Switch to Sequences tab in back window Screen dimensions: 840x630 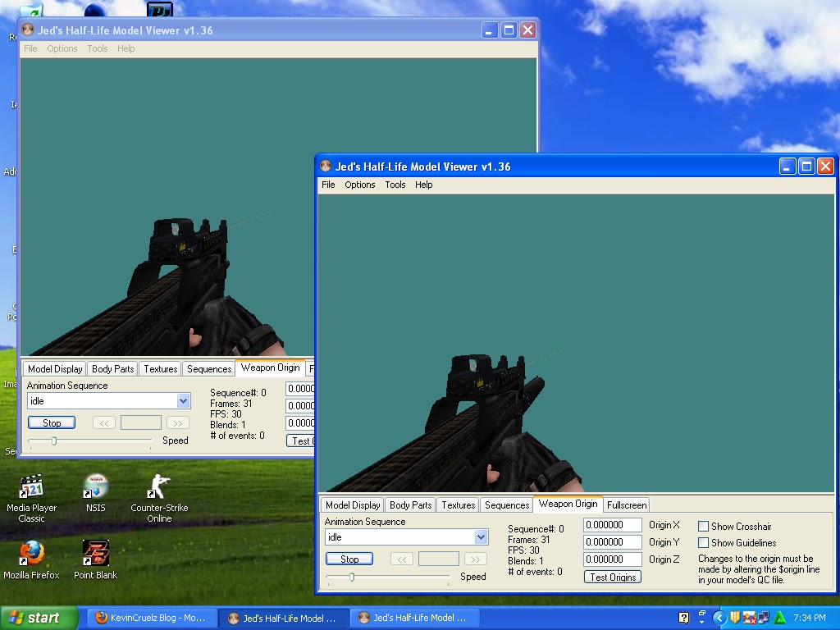209,368
